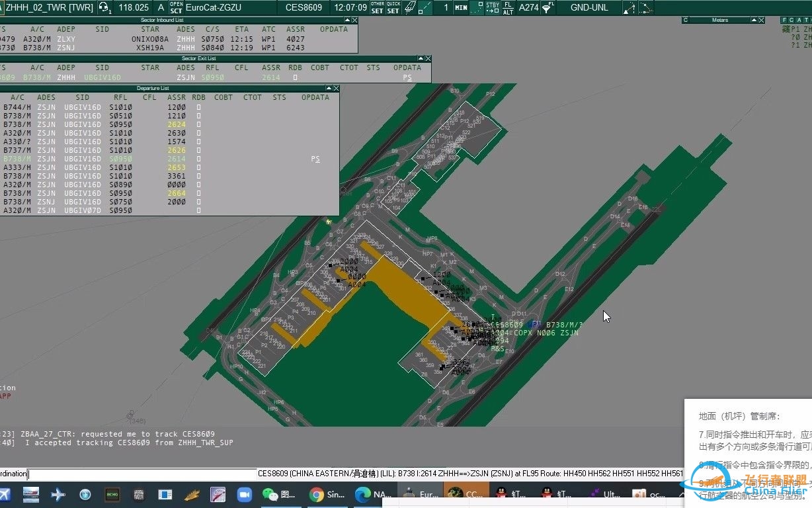Select the leader line tool icon
Viewport: 812px width, 508px height.
426,8
